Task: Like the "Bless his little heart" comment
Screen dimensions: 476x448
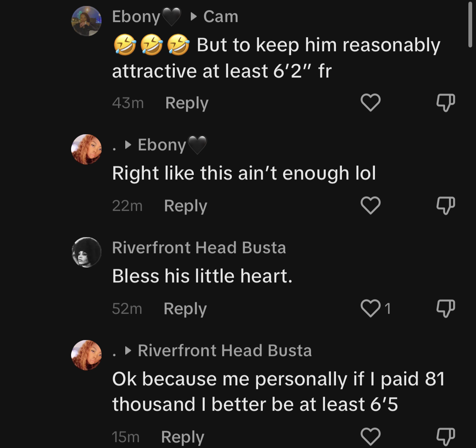Action: (x=370, y=308)
